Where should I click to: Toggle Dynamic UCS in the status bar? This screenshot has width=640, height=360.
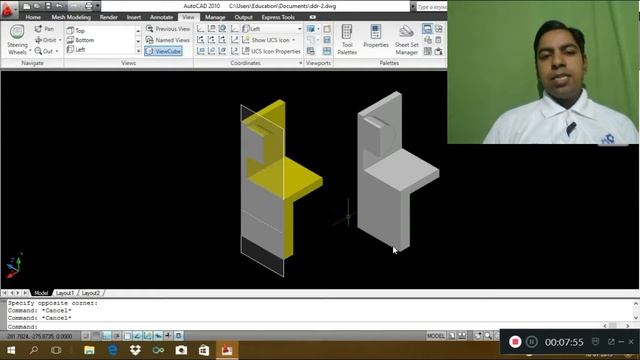[x=148, y=336]
